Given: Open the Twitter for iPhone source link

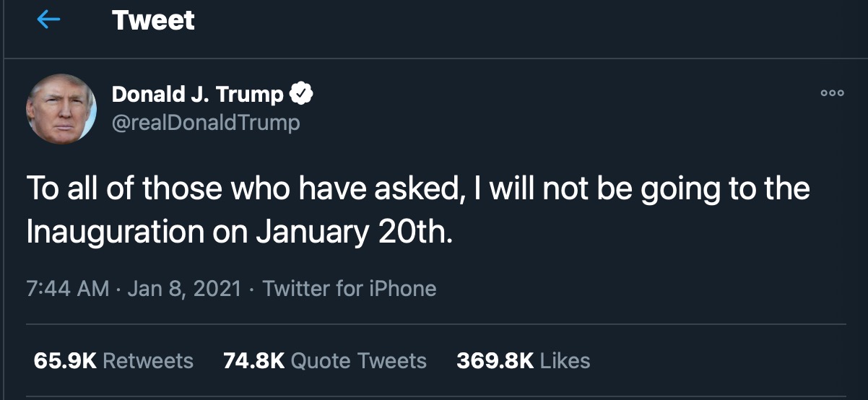Looking at the screenshot, I should tap(350, 289).
